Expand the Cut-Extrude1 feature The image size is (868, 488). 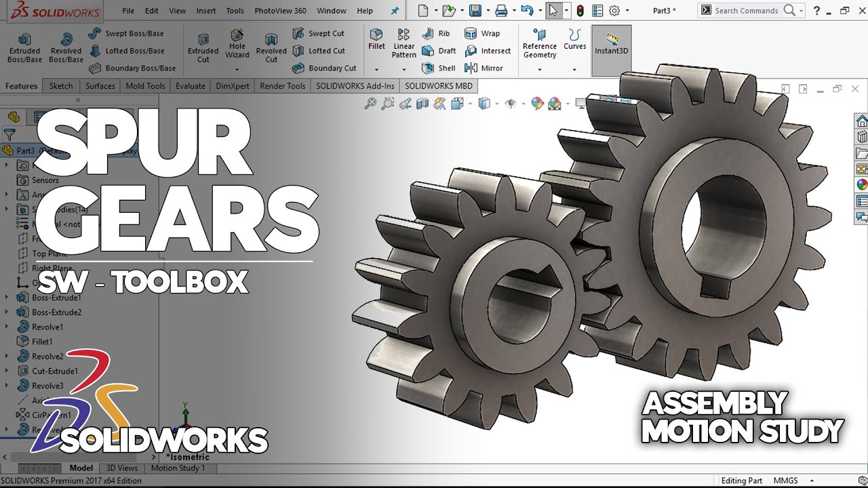point(7,371)
